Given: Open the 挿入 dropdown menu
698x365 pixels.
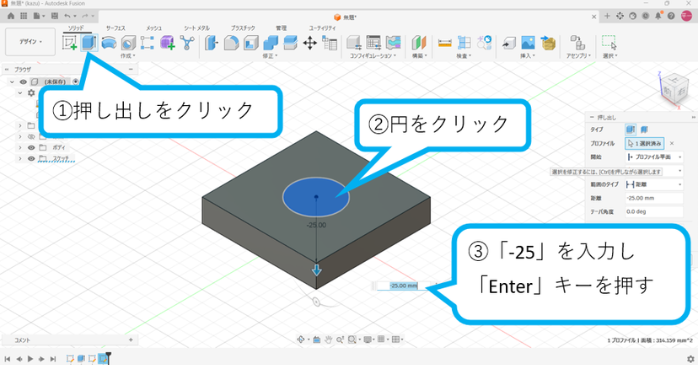Looking at the screenshot, I should (528, 56).
